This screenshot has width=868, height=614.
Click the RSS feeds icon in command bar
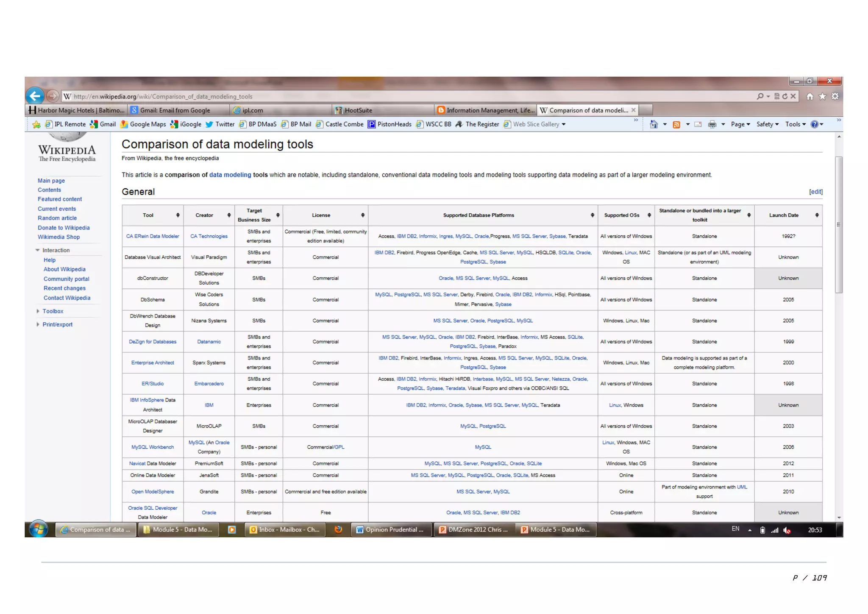point(676,124)
